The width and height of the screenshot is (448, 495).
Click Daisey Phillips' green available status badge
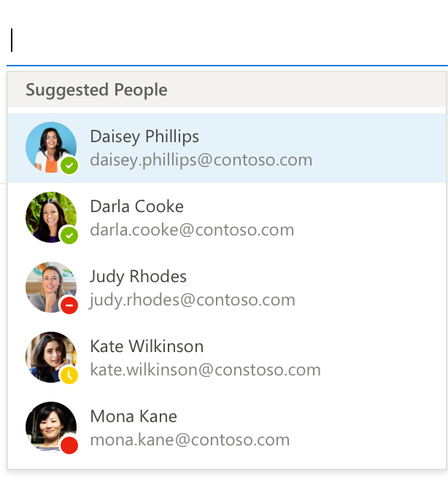tap(69, 165)
